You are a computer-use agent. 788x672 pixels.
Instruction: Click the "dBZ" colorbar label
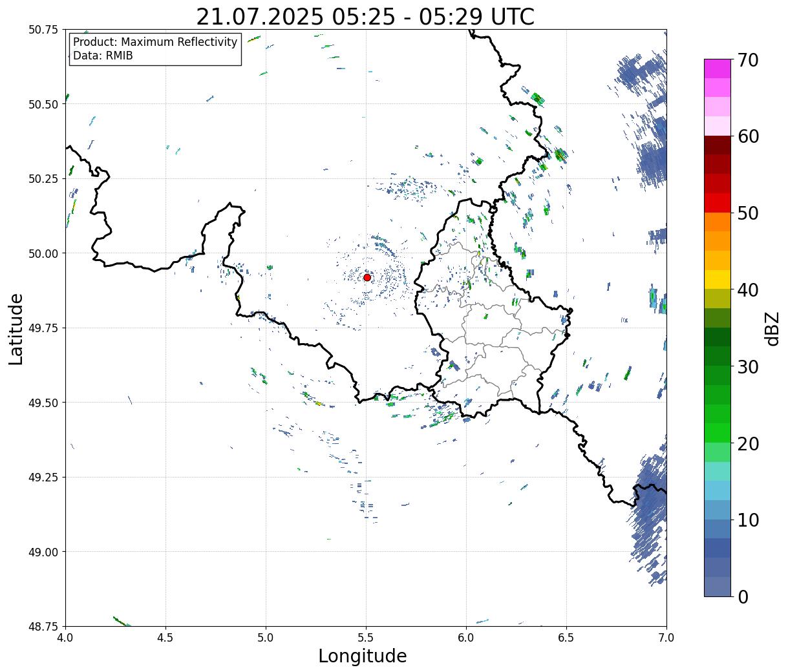771,329
